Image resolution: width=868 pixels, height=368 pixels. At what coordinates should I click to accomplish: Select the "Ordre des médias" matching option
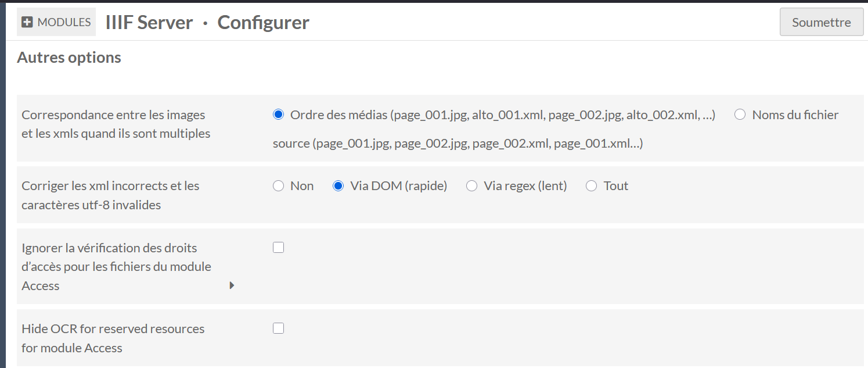[278, 115]
